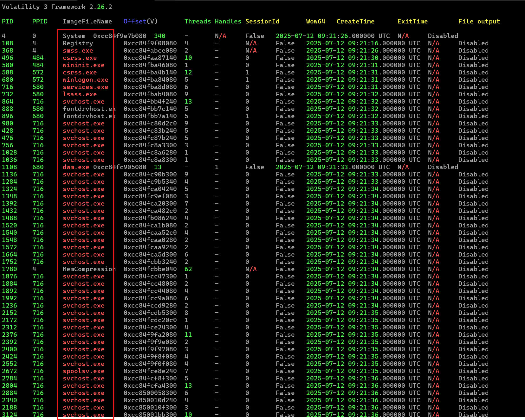This screenshot has height=420, width=525.
Task: Click offset 0xcc84fc905080 for dwm.exe
Action: (120, 167)
